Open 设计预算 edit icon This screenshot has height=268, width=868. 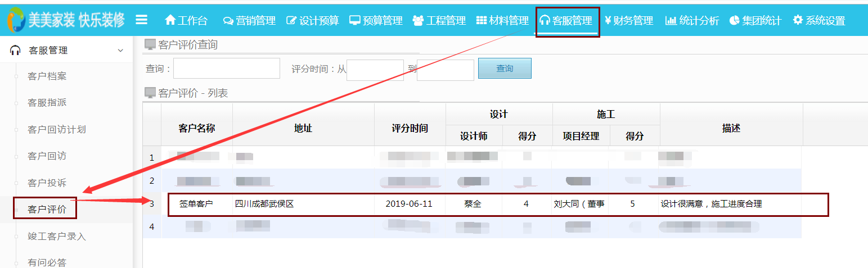291,21
